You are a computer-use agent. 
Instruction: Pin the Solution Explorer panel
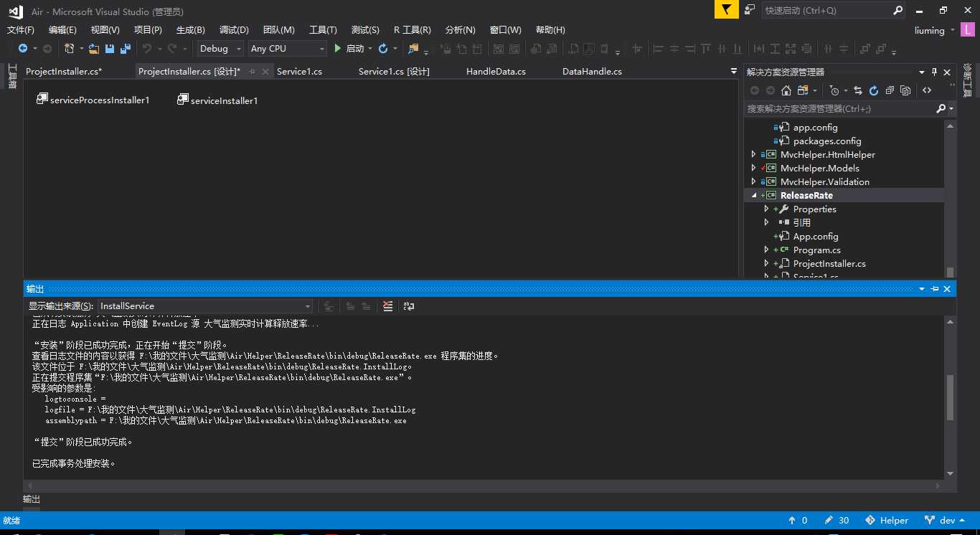[x=934, y=72]
